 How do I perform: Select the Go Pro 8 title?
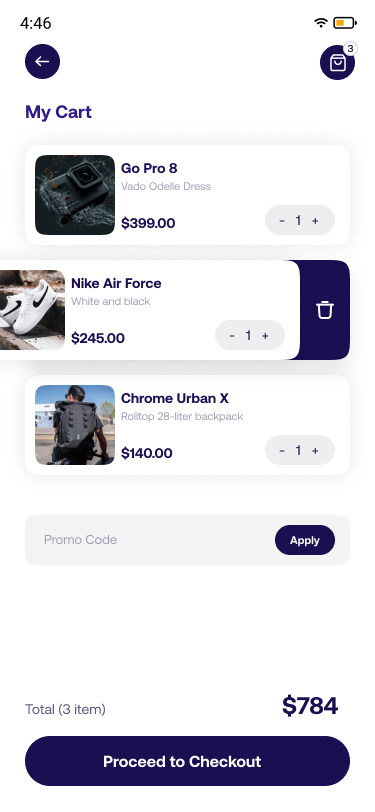pyautogui.click(x=149, y=168)
